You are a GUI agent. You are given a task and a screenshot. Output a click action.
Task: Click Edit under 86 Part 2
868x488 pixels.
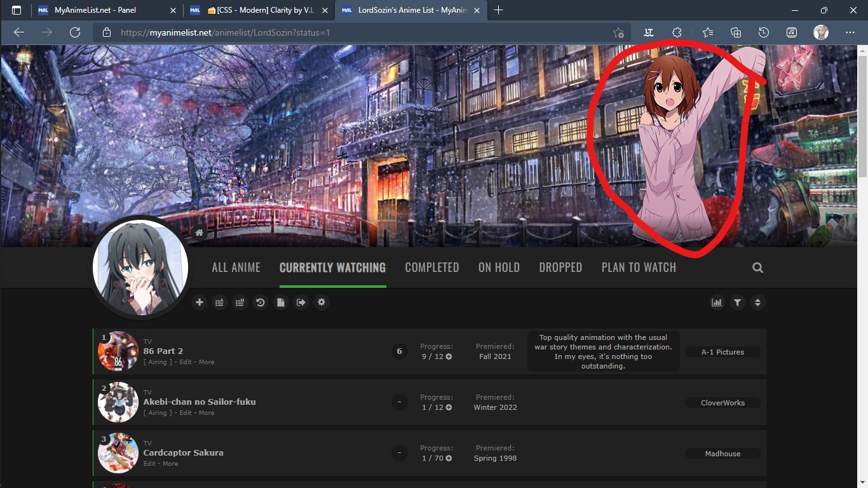tap(186, 362)
